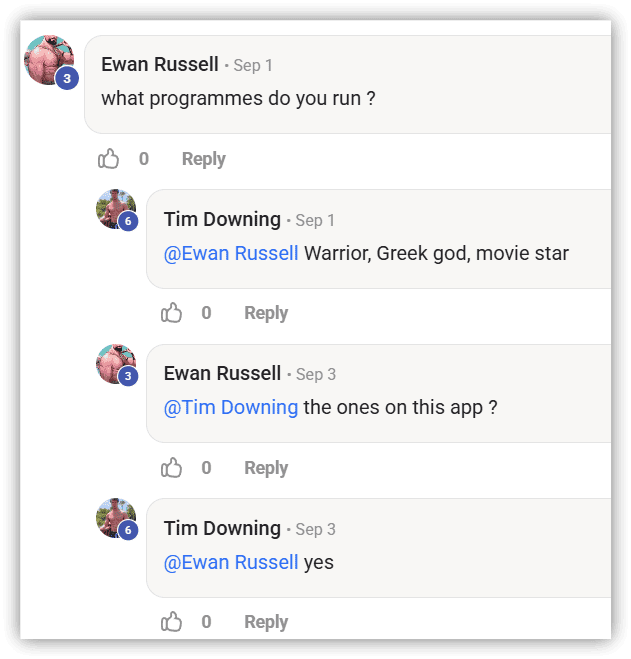
Task: Open Tim Downing's name on the Sep 3 reply
Action: tap(222, 528)
